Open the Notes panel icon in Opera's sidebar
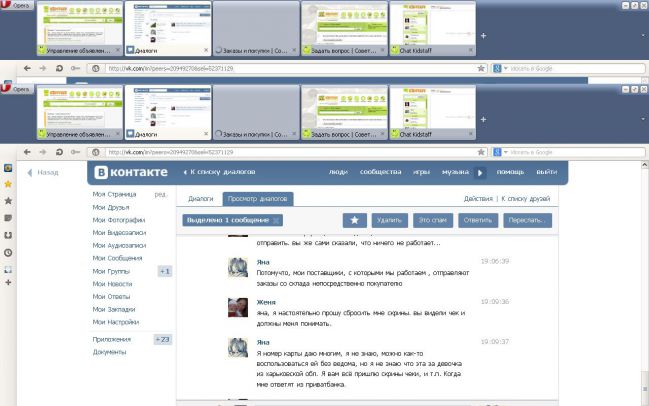This screenshot has height=406, width=649. pyautogui.click(x=8, y=218)
